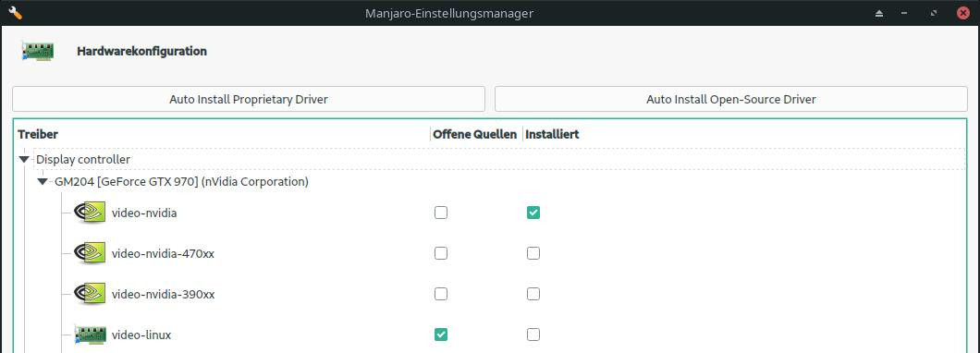Toggle Offene Quellen checkbox for video-nvidia-470xx
Viewport: 980px width, 353px height.
point(441,253)
